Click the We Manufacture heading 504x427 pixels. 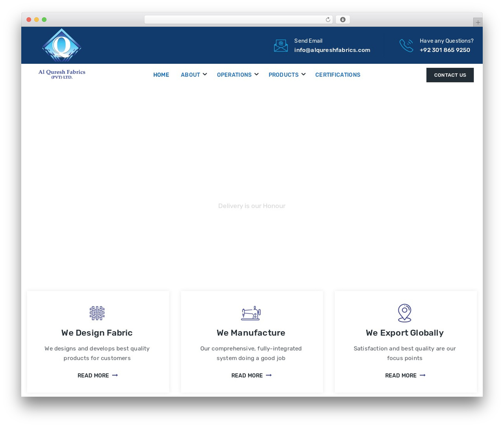[251, 333]
